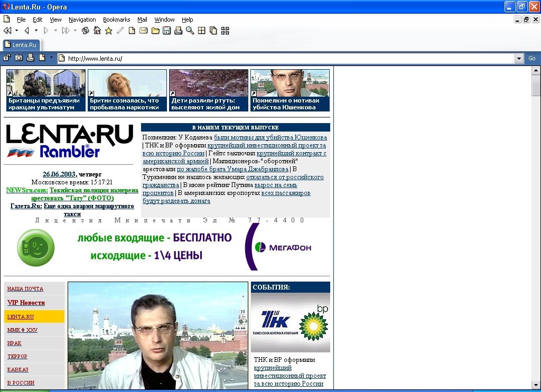Open the Газета.Ru link
Viewport: 541px width, 392px height.
click(x=26, y=206)
